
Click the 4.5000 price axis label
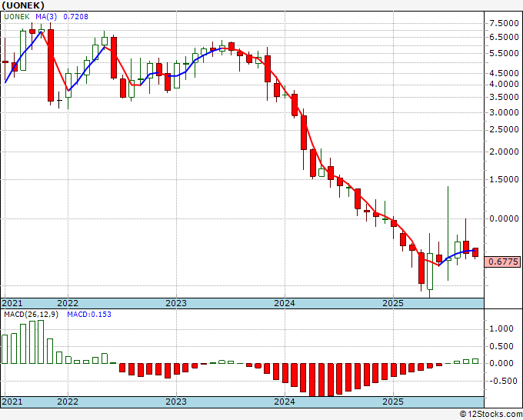(x=504, y=73)
